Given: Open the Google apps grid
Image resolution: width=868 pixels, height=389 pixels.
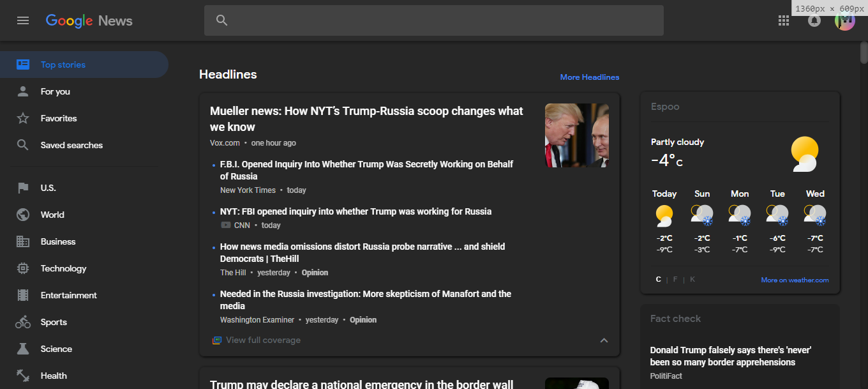Looking at the screenshot, I should pyautogui.click(x=783, y=20).
